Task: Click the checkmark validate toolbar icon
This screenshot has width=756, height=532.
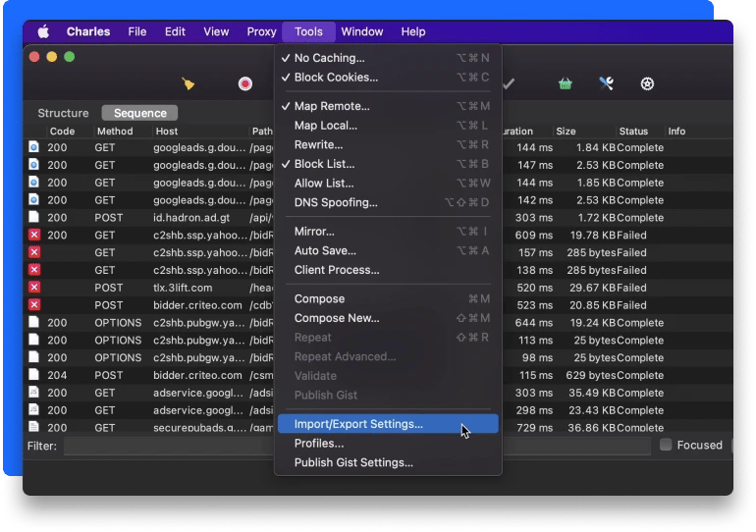Action: pyautogui.click(x=509, y=83)
